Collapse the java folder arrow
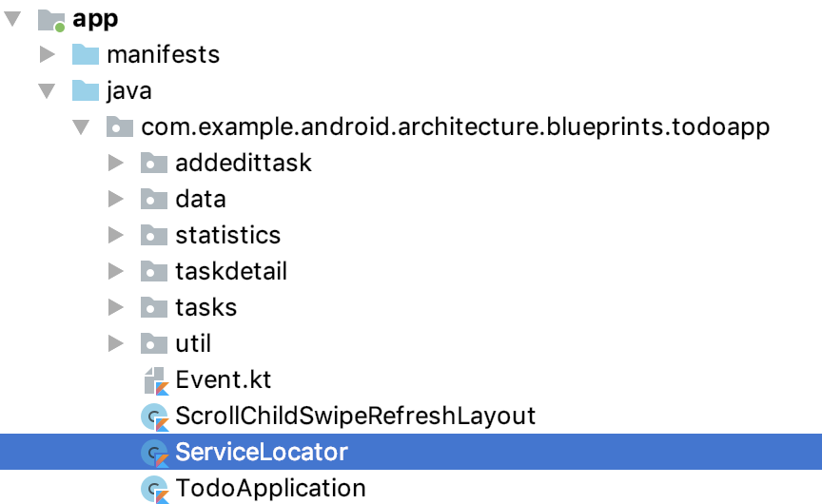The height and width of the screenshot is (504, 822). click(47, 91)
